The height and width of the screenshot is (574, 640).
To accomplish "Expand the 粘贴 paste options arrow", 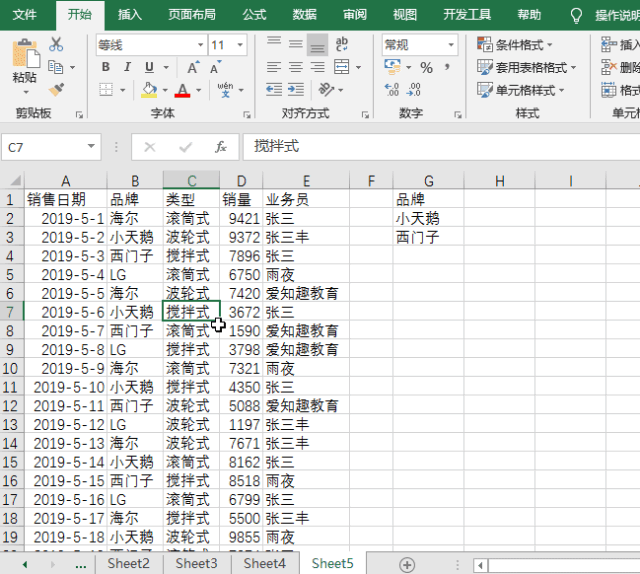I will pos(26,92).
